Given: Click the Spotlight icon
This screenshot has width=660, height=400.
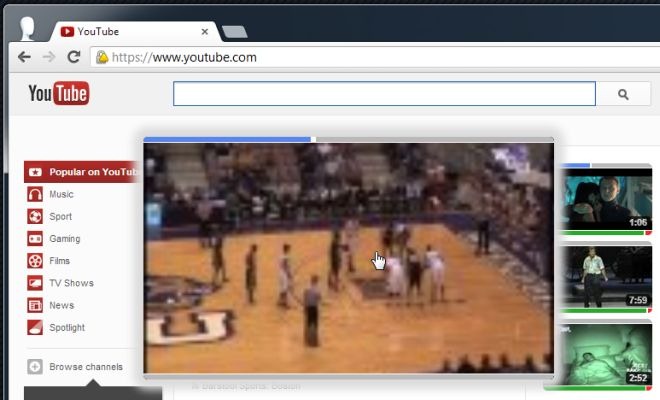Looking at the screenshot, I should tap(35, 328).
